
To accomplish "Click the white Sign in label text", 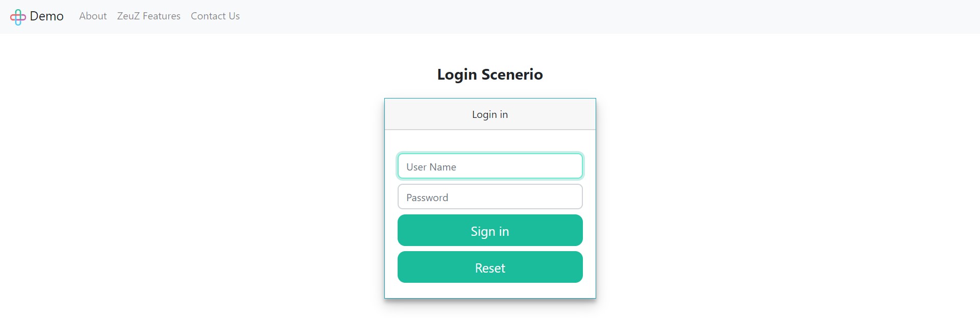I will 490,232.
